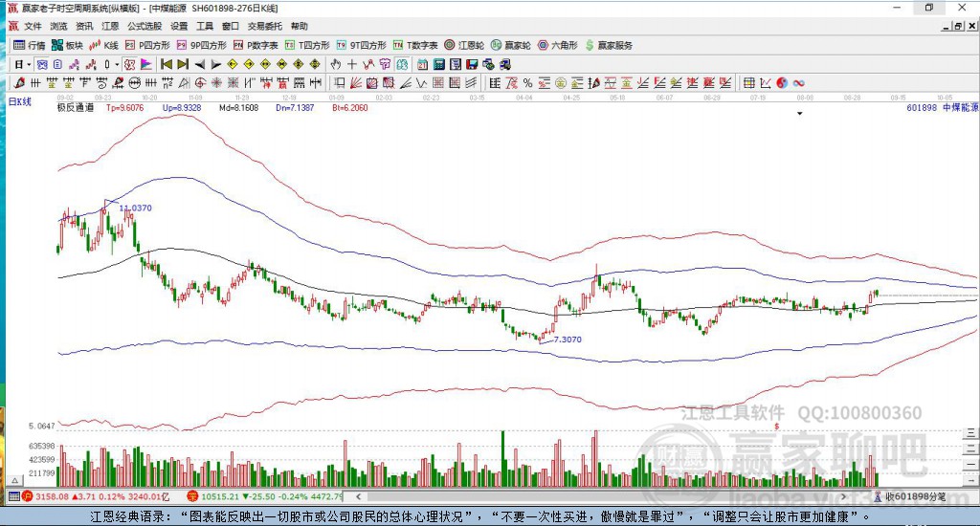Open the 帮助 menu
Image resolution: width=980 pixels, height=526 pixels.
pos(300,26)
